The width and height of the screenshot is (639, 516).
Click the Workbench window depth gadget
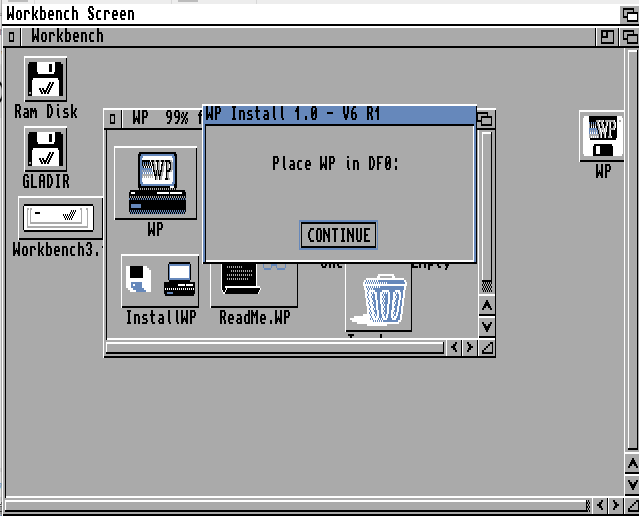[629, 37]
